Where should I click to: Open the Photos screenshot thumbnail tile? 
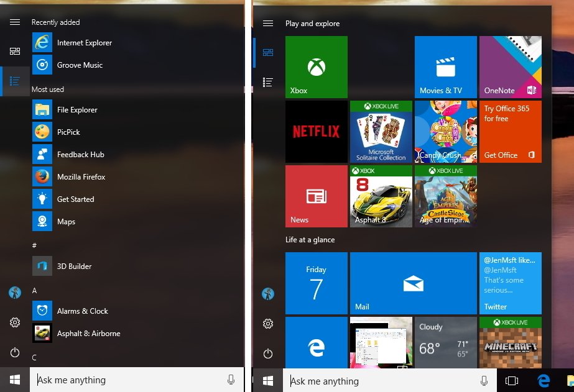click(x=381, y=343)
